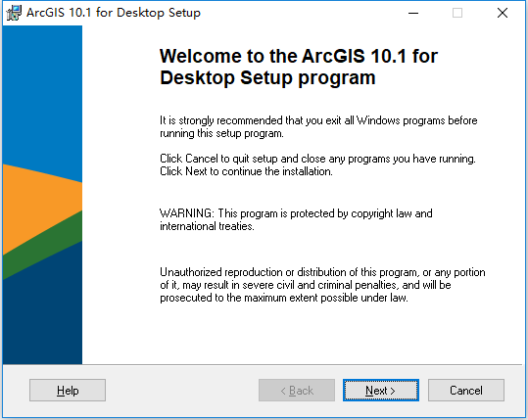
Task: Click the Unauthorized reproduction penalties paragraph
Action: point(322,285)
